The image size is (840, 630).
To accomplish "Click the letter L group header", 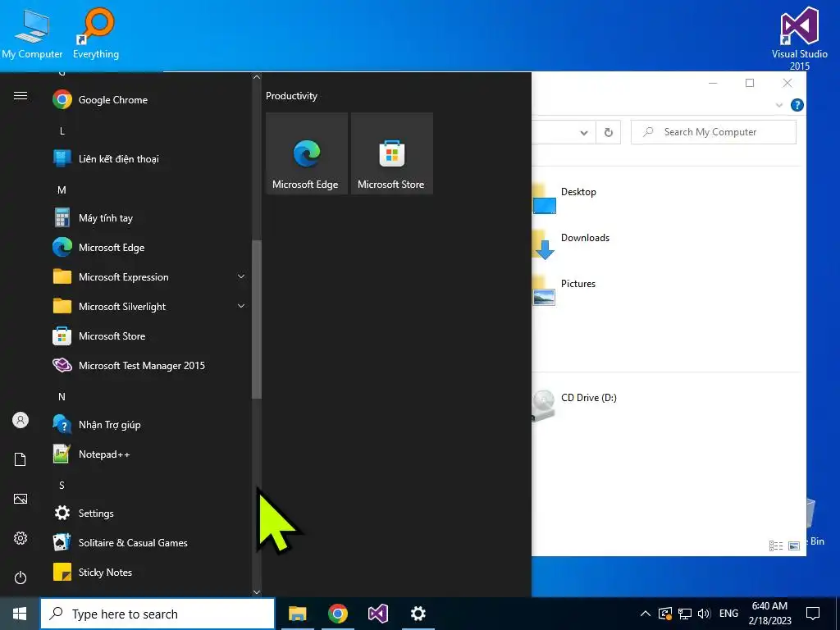I will (62, 130).
